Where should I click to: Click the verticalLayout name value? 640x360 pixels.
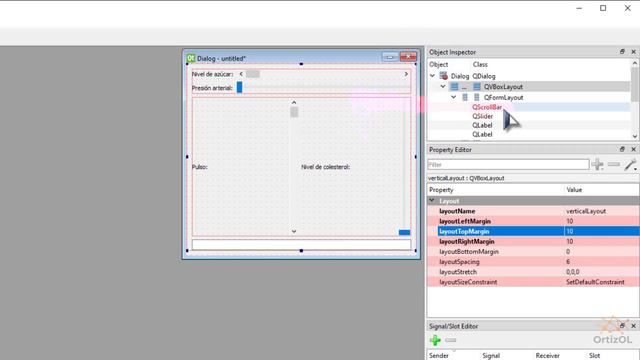(586, 211)
